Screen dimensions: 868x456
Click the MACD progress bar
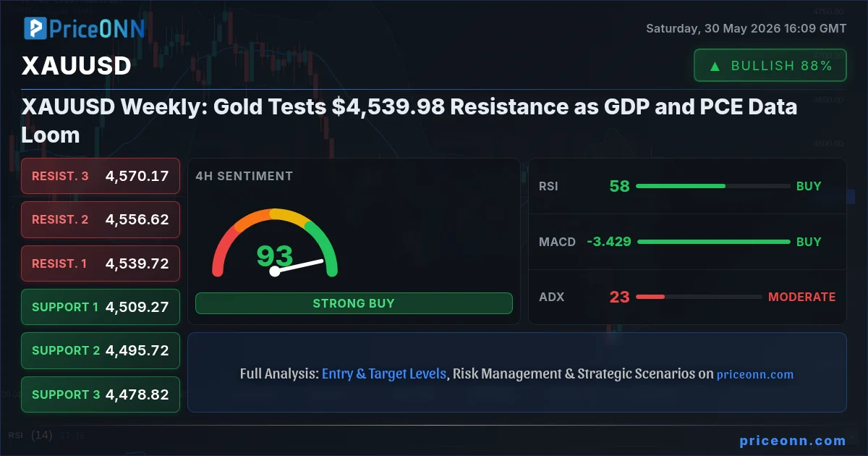click(x=714, y=242)
